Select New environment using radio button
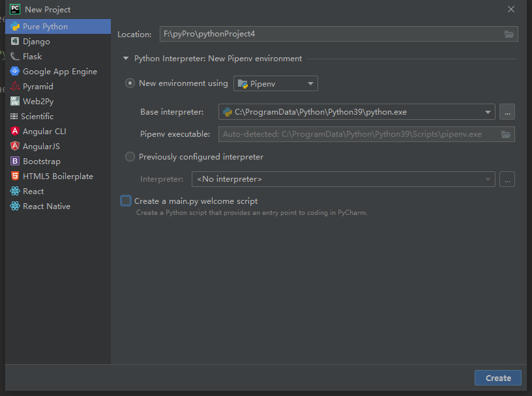532x396 pixels. coord(130,83)
